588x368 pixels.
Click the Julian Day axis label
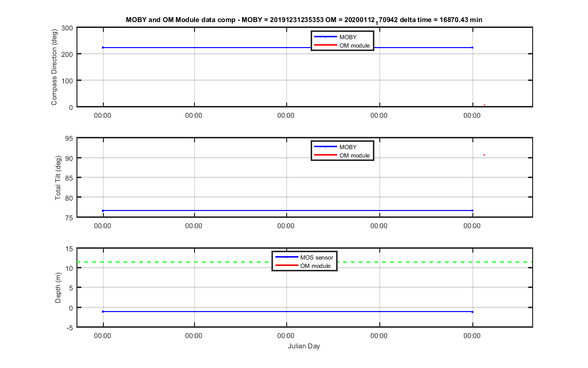pyautogui.click(x=304, y=346)
